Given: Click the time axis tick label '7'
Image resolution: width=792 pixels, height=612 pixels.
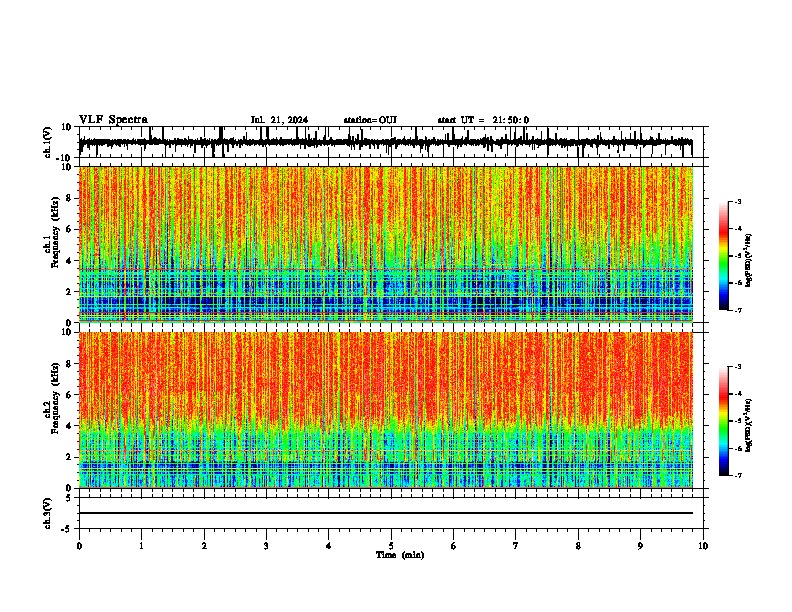Looking at the screenshot, I should [x=516, y=546].
